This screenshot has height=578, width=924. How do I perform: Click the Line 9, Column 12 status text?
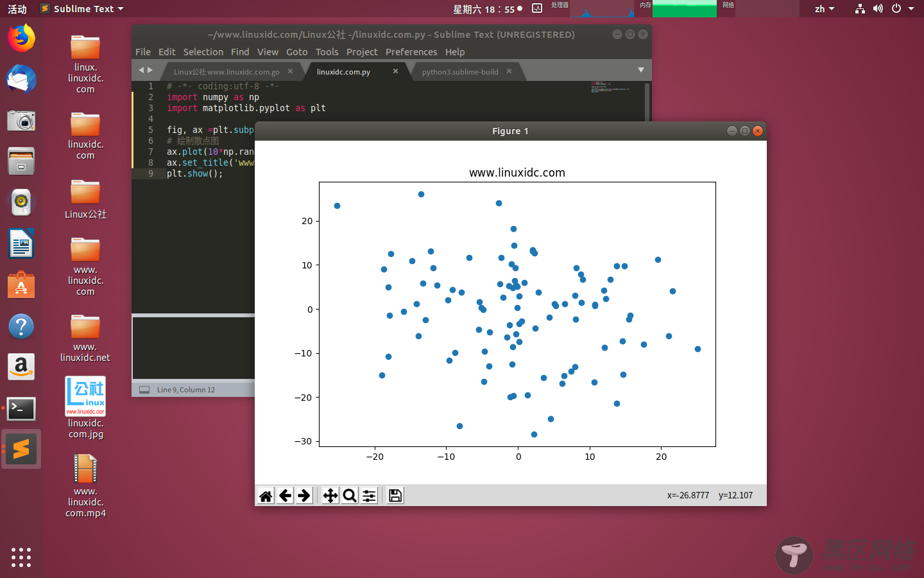pos(186,390)
